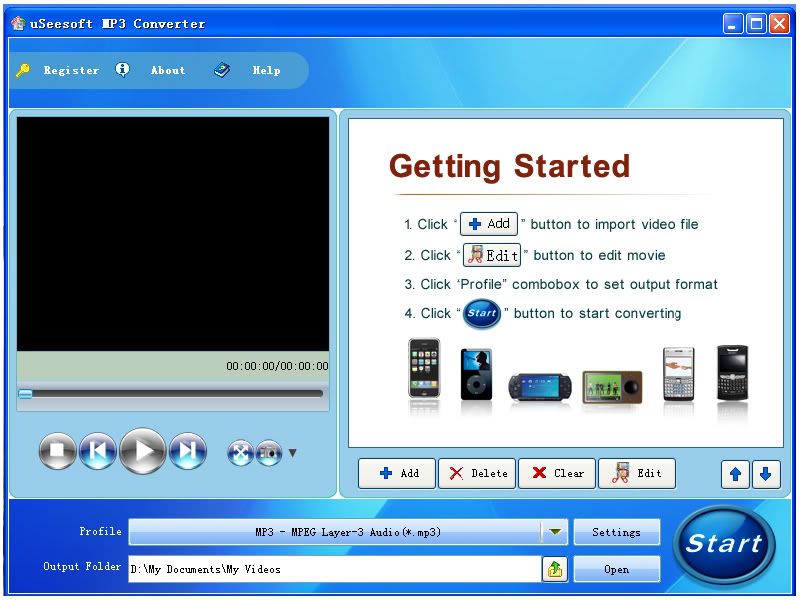The image size is (800, 600).
Task: Click the Getting Started heading
Action: pos(509,167)
